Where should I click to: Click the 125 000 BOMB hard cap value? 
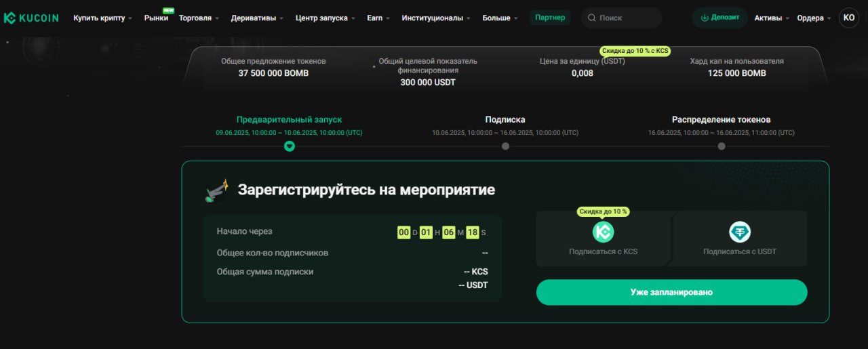coord(737,73)
